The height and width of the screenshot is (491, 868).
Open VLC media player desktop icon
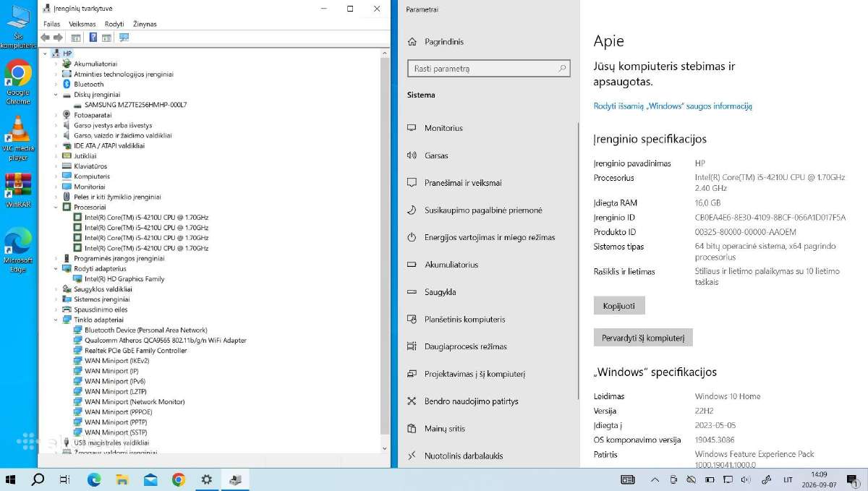pyautogui.click(x=18, y=138)
